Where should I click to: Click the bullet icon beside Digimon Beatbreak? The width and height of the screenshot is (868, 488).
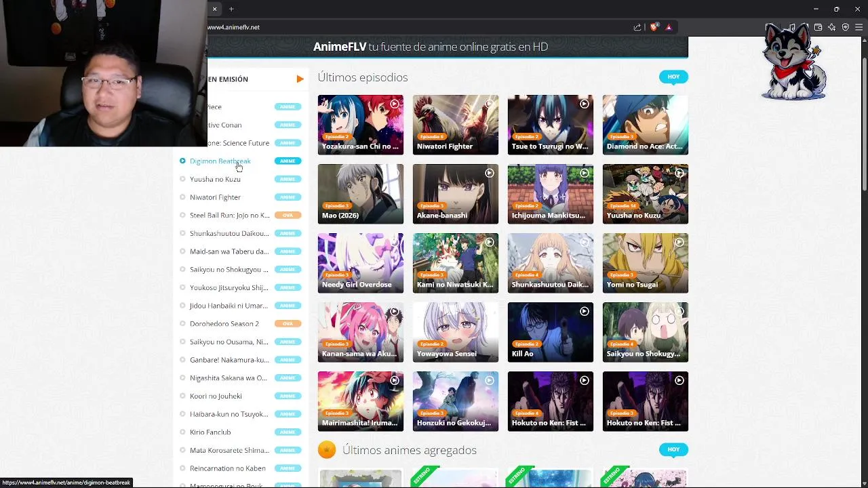tap(182, 161)
